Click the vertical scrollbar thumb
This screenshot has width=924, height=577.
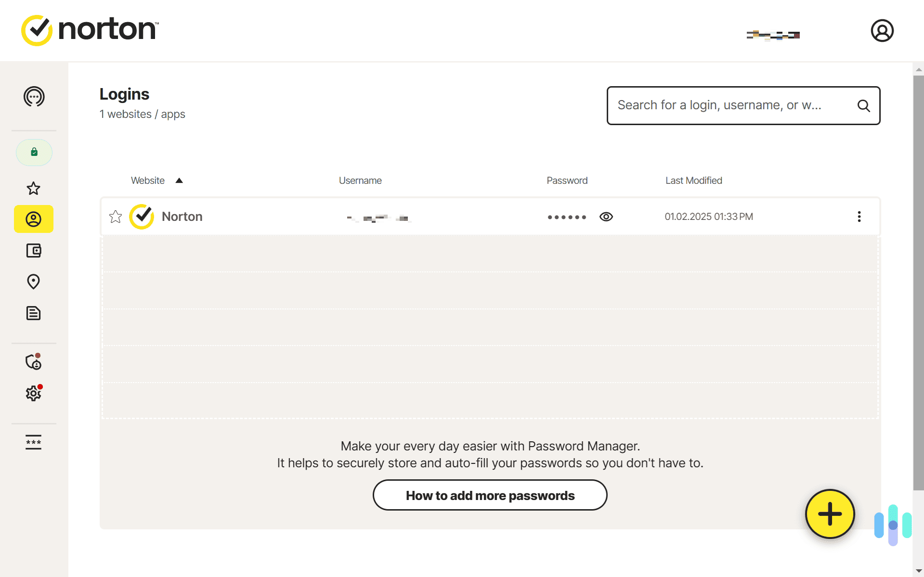pos(919,283)
